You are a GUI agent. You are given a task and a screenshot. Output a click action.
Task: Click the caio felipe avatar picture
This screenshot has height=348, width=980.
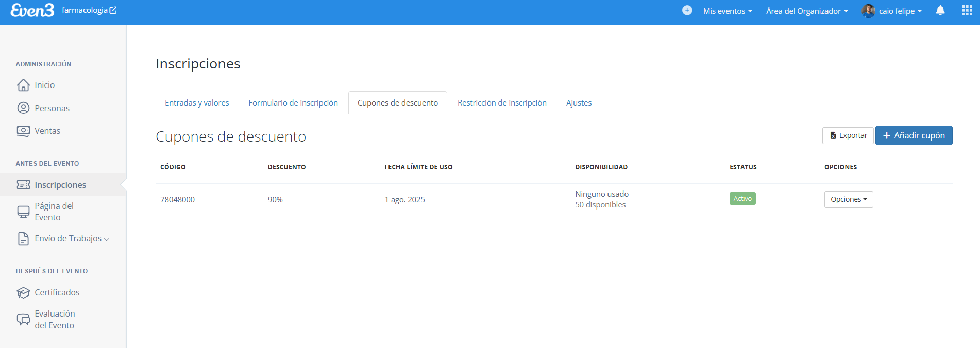pyautogui.click(x=868, y=11)
